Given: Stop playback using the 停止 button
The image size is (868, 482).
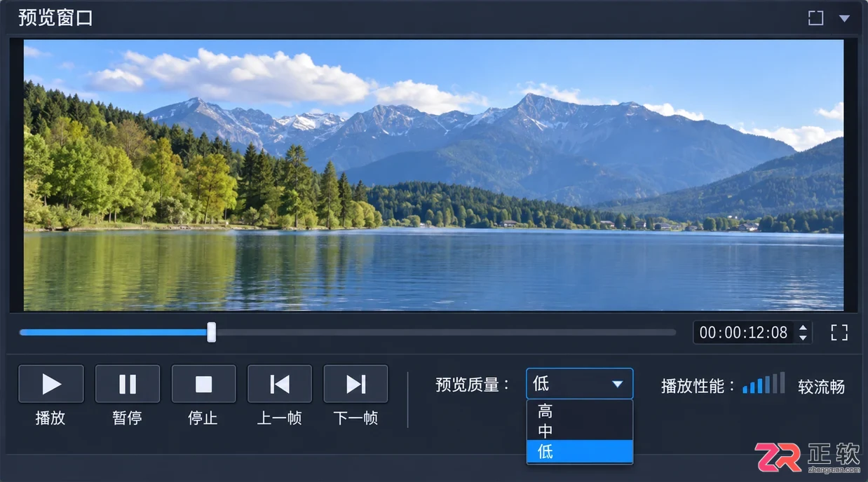Looking at the screenshot, I should tap(203, 384).
